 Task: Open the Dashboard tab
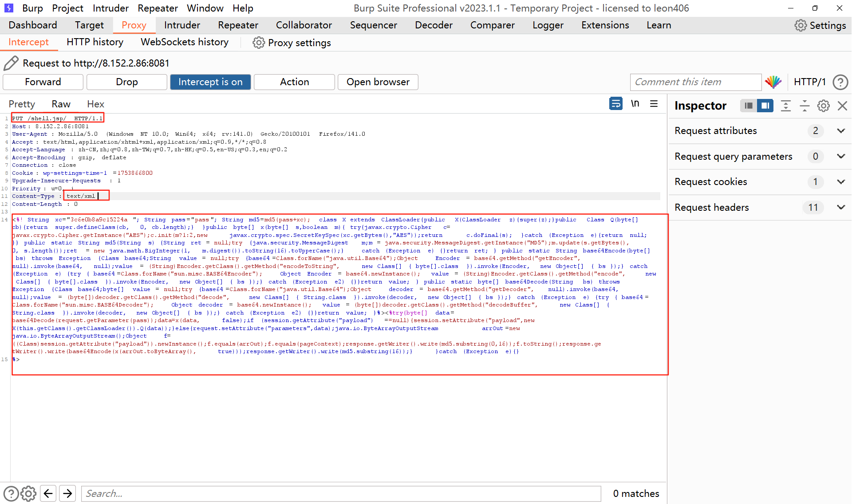[x=33, y=25]
